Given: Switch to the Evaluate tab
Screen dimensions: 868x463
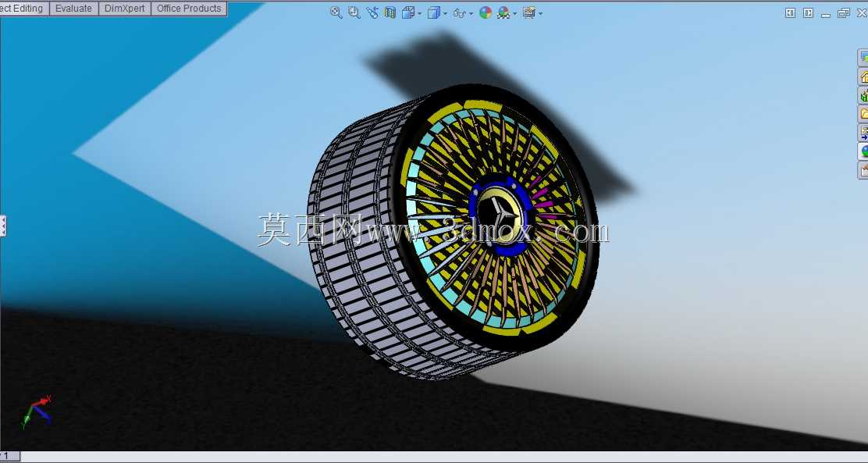Looking at the screenshot, I should coord(73,9).
